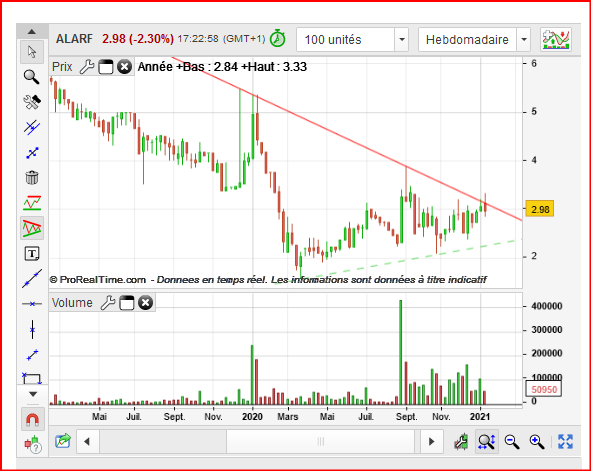Toggle the red magnet snap mode
Viewport: 591px width, 471px height.
point(32,419)
